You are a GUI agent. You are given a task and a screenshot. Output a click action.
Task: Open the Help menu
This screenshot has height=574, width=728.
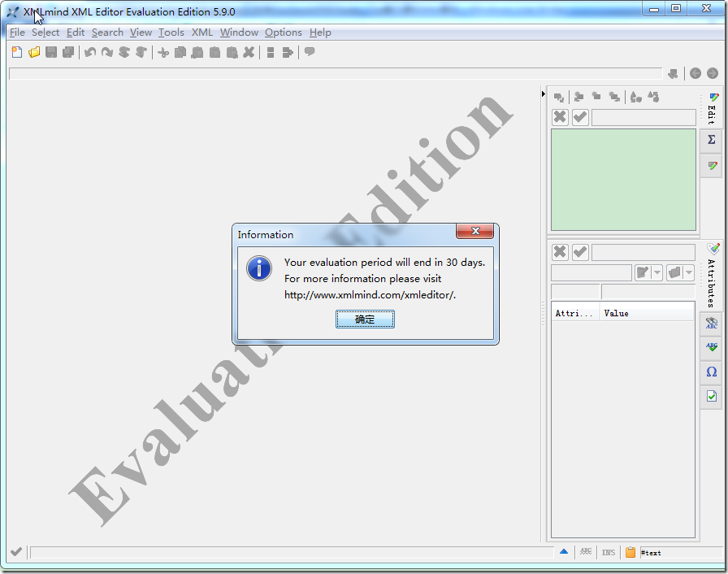pos(320,33)
